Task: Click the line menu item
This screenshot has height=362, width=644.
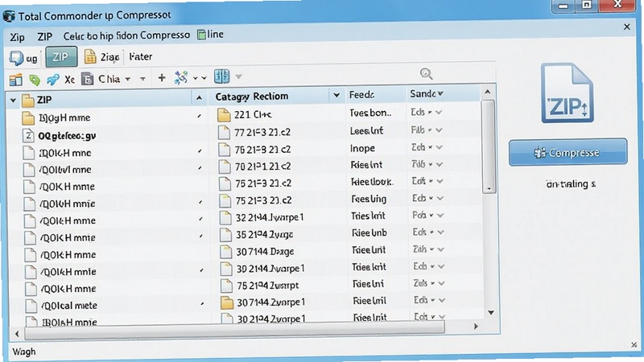Action: pos(210,35)
